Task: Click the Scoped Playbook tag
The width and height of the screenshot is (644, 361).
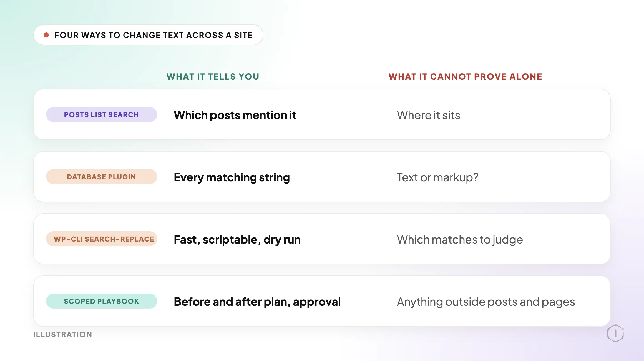Action: pos(101,301)
